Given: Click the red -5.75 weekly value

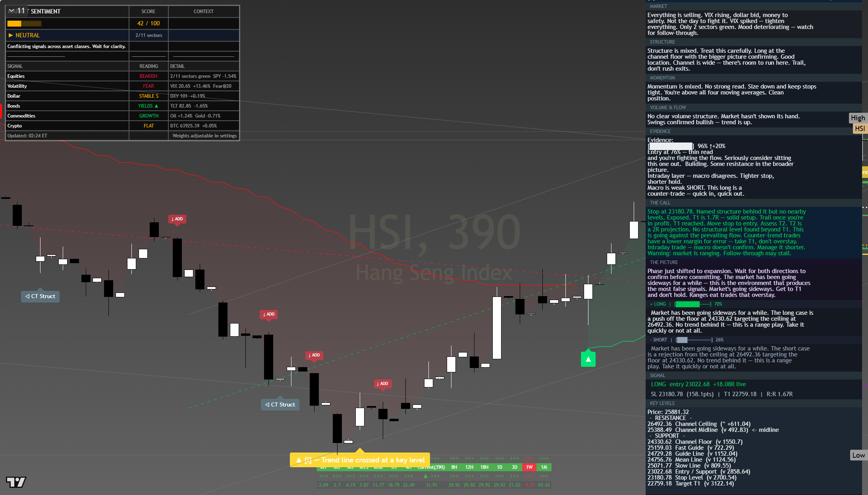Looking at the screenshot, I should [529, 485].
